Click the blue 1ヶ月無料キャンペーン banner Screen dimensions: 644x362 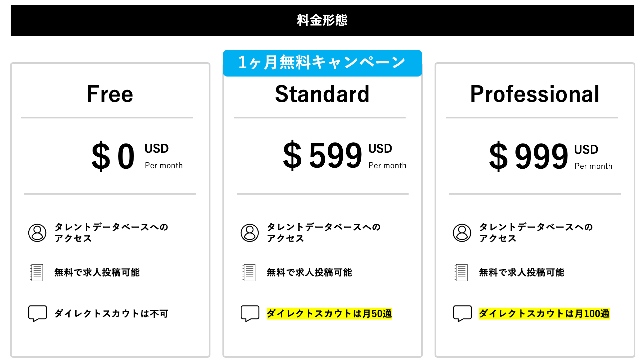tap(322, 63)
